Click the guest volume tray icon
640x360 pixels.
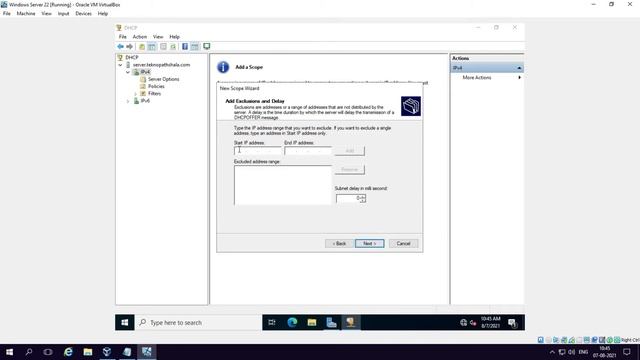click(x=473, y=323)
